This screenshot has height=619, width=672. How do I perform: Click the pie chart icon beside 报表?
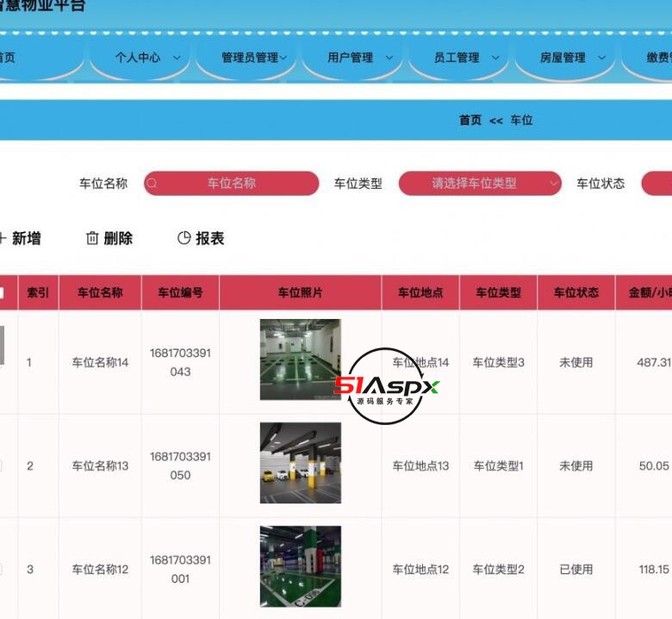[x=184, y=238]
